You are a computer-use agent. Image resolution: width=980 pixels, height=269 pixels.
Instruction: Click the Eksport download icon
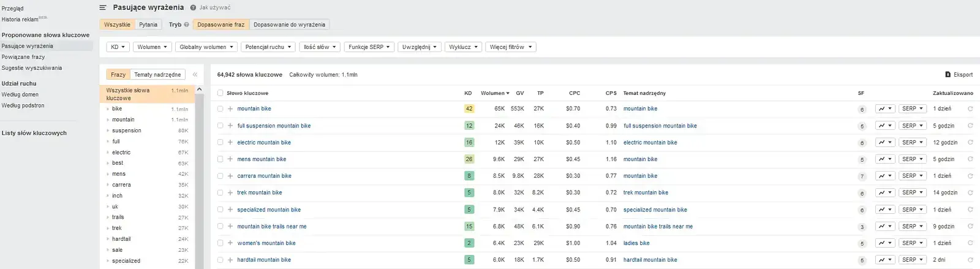click(x=948, y=75)
